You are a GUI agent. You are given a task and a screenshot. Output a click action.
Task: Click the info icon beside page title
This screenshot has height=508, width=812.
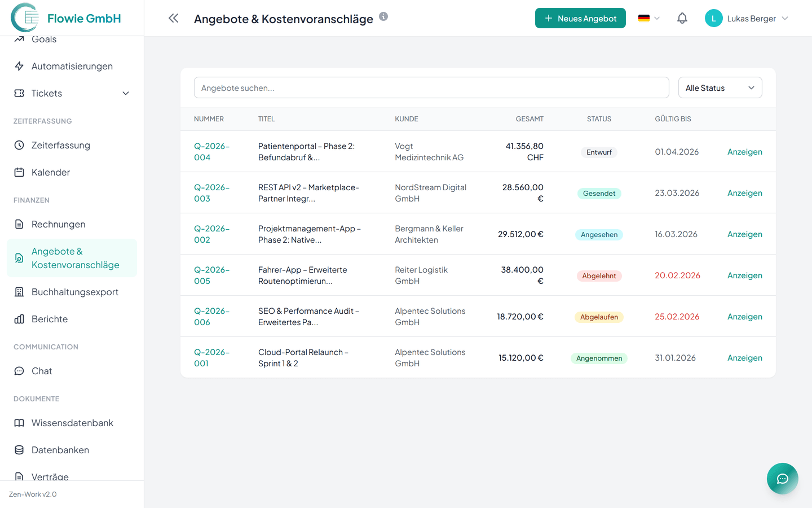click(x=383, y=16)
